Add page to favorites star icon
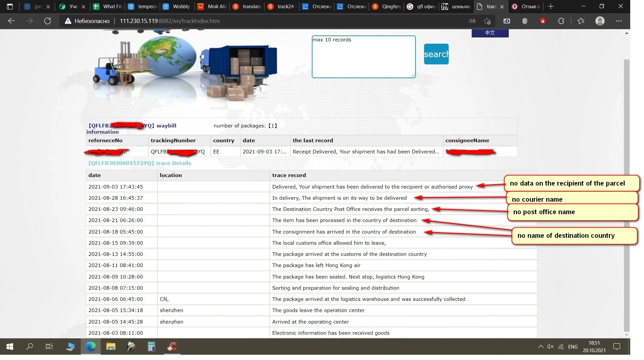 [487, 21]
